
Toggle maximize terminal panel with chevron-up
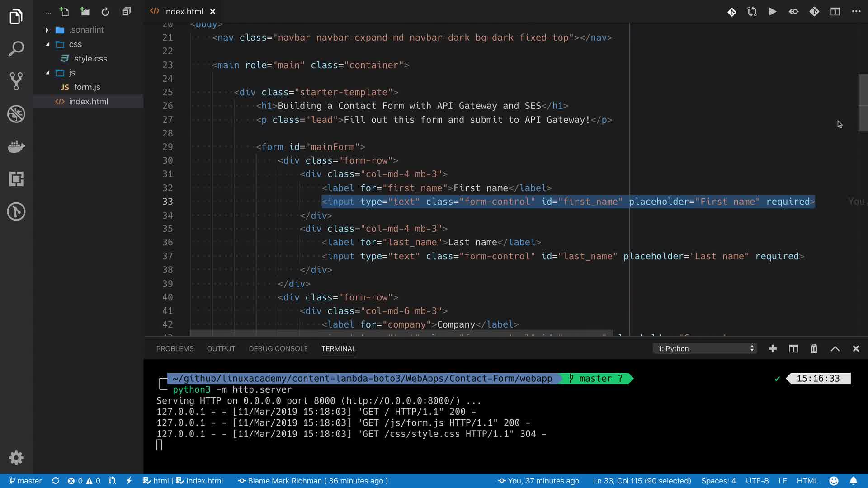[835, 349]
